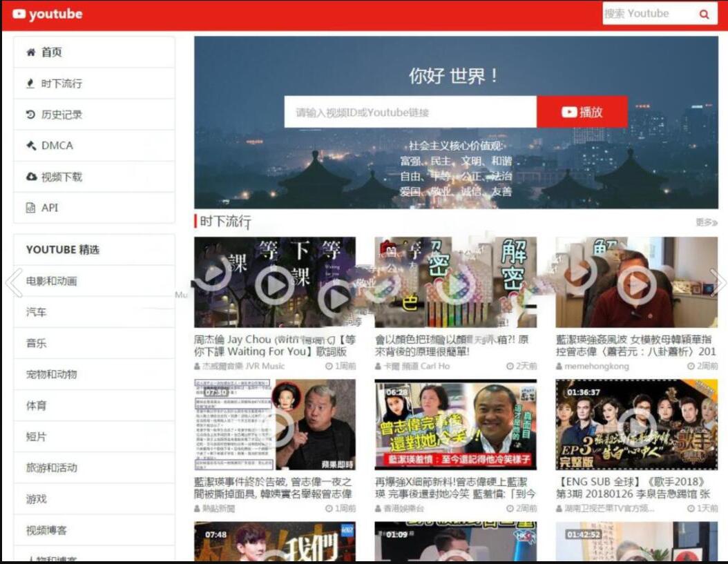
Task: Click the history clock icon beside 历史记录
Action: (30, 114)
